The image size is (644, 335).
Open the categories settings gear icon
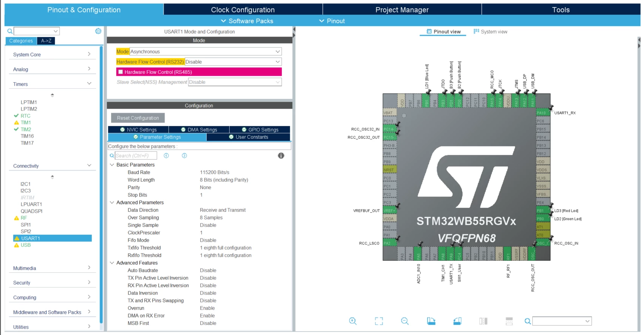[98, 31]
